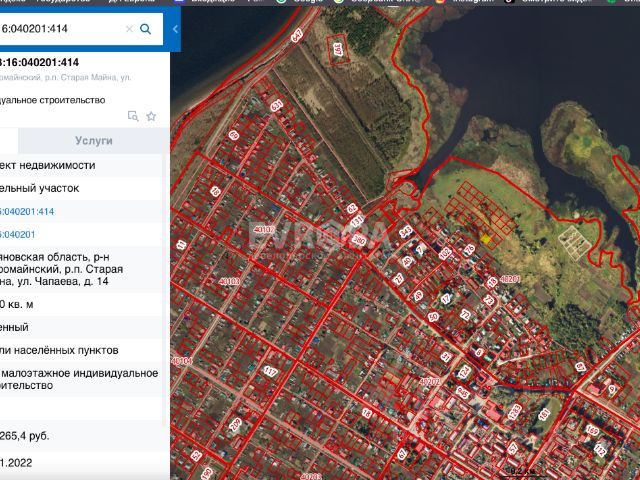Click map parcel label 57

point(513,448)
